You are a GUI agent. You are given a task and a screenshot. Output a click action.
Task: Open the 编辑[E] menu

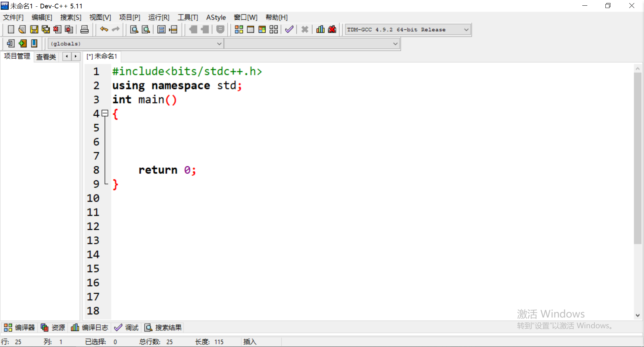42,17
